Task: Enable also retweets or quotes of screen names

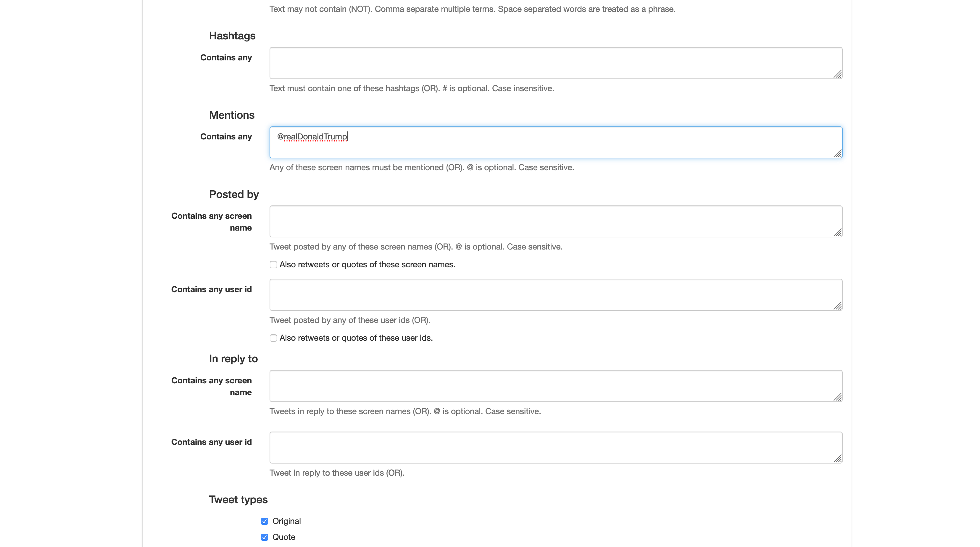Action: 273,265
